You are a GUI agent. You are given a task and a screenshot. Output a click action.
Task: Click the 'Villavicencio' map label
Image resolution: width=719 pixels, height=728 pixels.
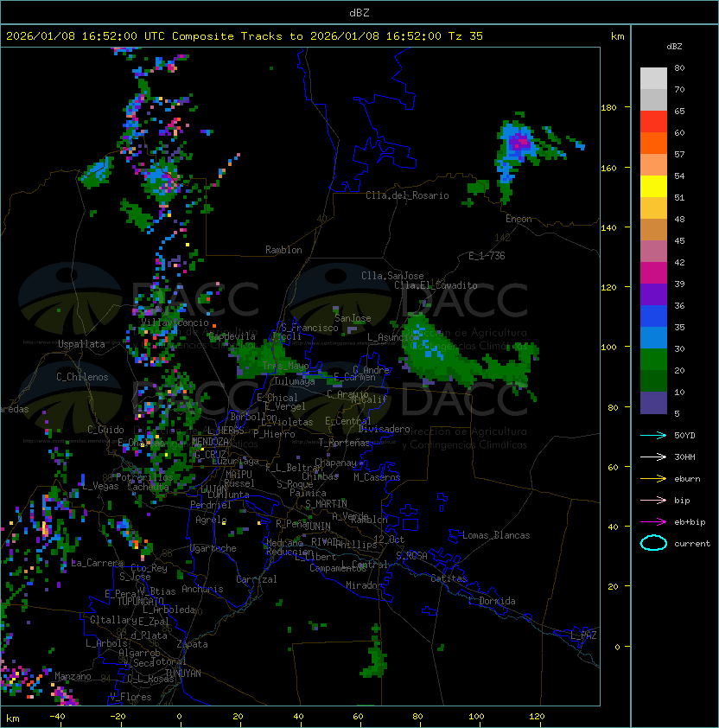175,322
